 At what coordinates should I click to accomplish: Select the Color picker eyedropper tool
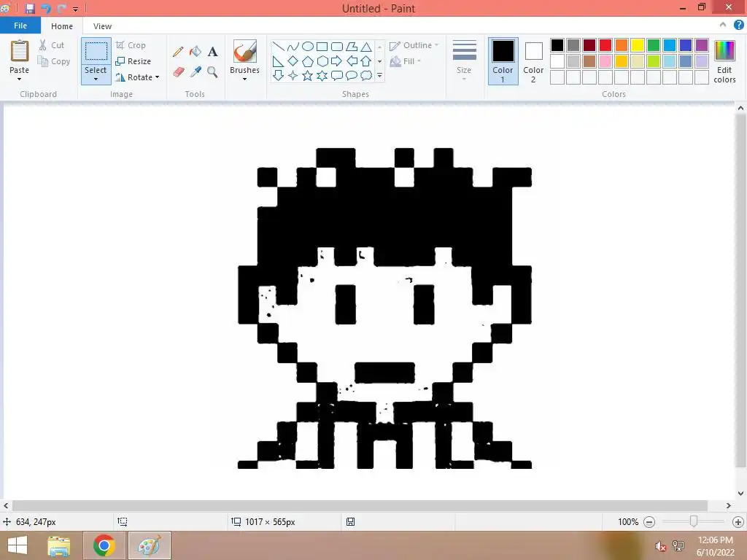click(x=196, y=72)
